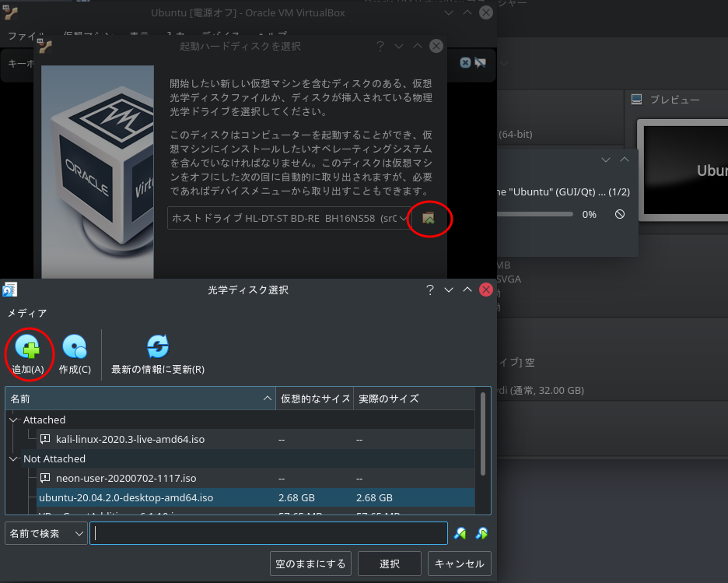
Task: Close the 光学ディスク選択 dialog
Action: [485, 290]
